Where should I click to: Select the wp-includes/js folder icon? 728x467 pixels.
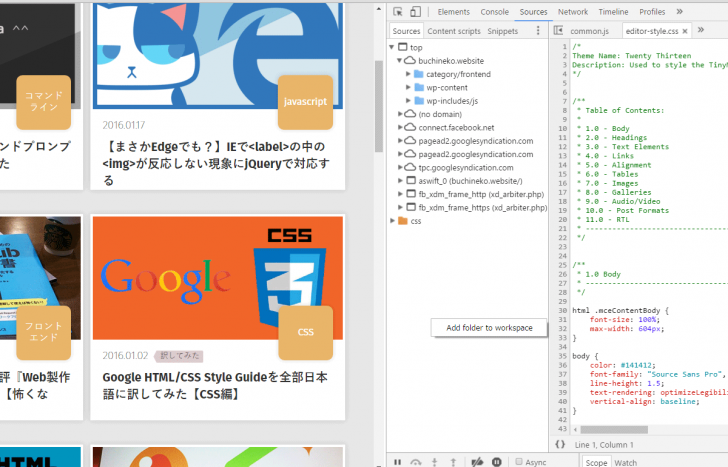[419, 101]
